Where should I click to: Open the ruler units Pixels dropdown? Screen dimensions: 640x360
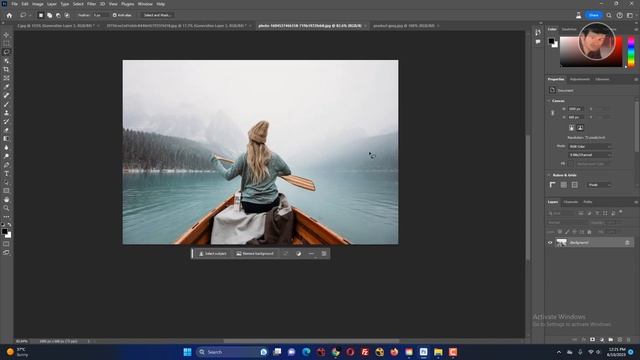pyautogui.click(x=599, y=185)
